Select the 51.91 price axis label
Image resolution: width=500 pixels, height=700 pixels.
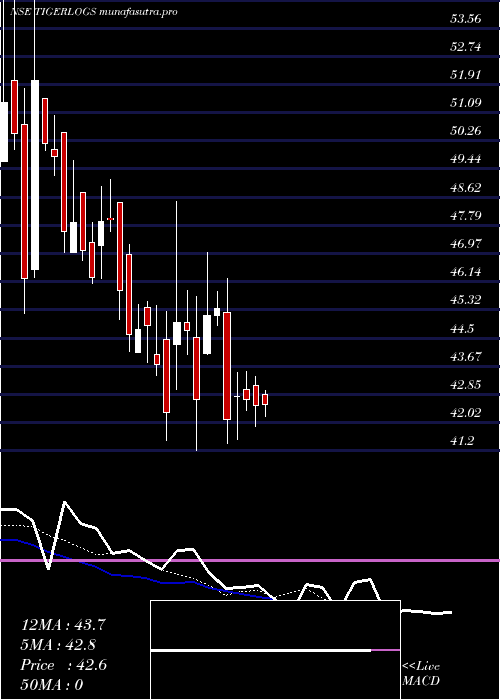[x=466, y=75]
